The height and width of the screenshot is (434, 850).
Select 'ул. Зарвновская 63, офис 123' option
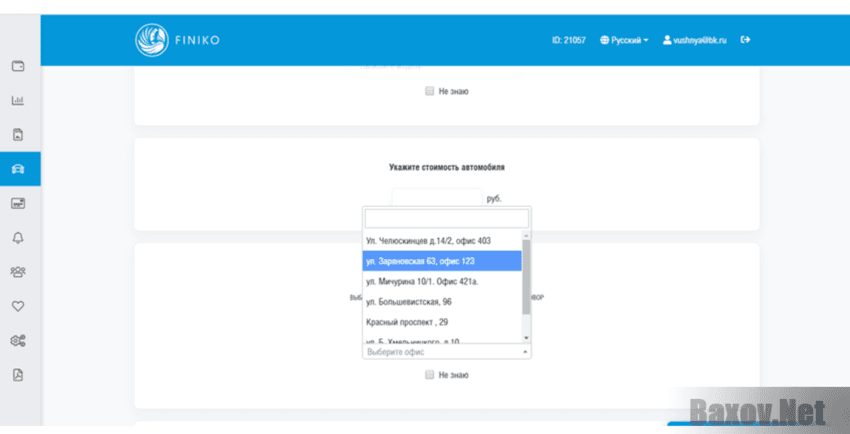[x=441, y=261]
